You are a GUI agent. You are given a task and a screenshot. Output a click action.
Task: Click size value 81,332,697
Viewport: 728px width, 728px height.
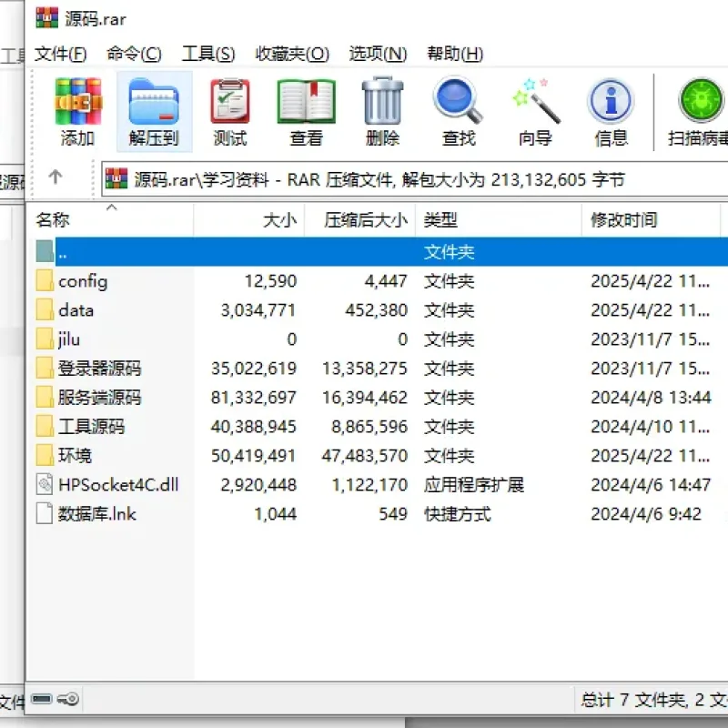click(x=254, y=398)
